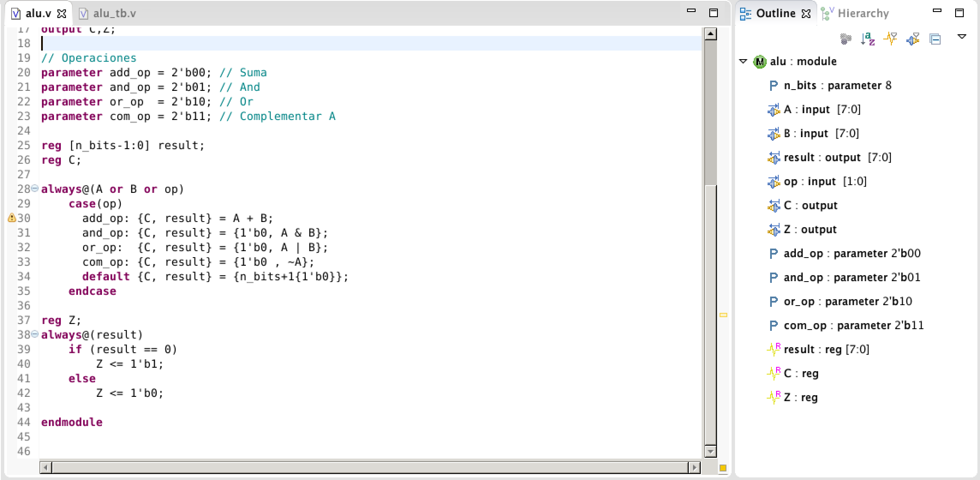Toggle alphabetical sort in Outline

868,39
